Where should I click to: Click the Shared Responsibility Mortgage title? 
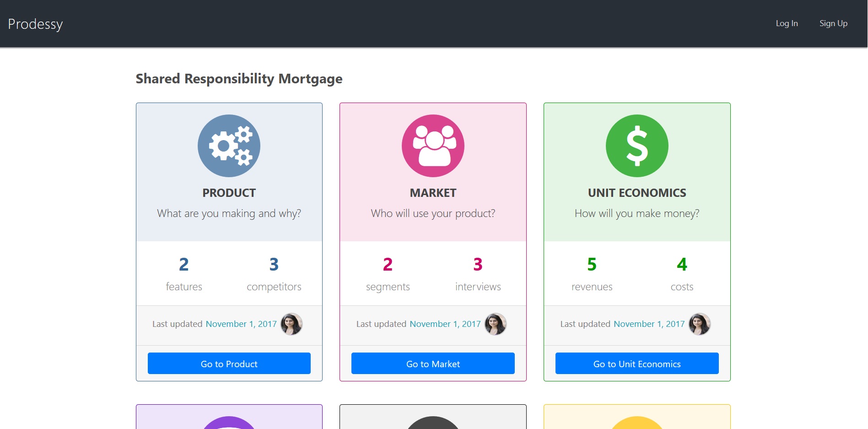tap(239, 79)
